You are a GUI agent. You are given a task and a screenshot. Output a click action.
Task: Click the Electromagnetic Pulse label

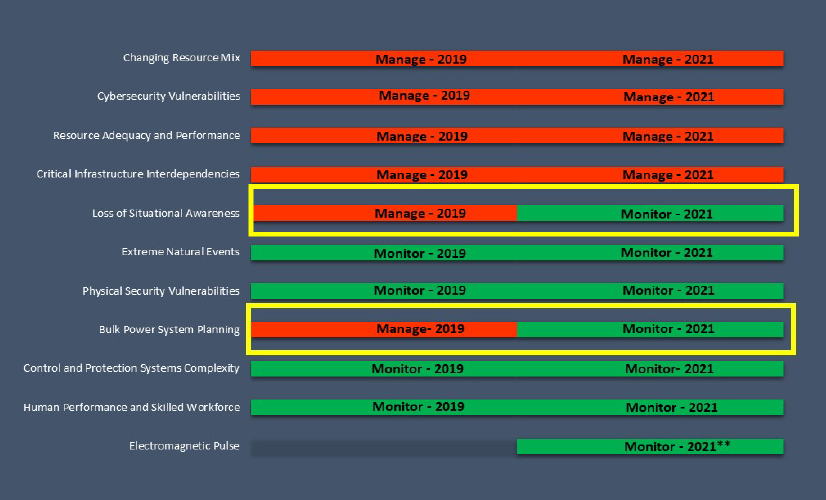coord(184,446)
